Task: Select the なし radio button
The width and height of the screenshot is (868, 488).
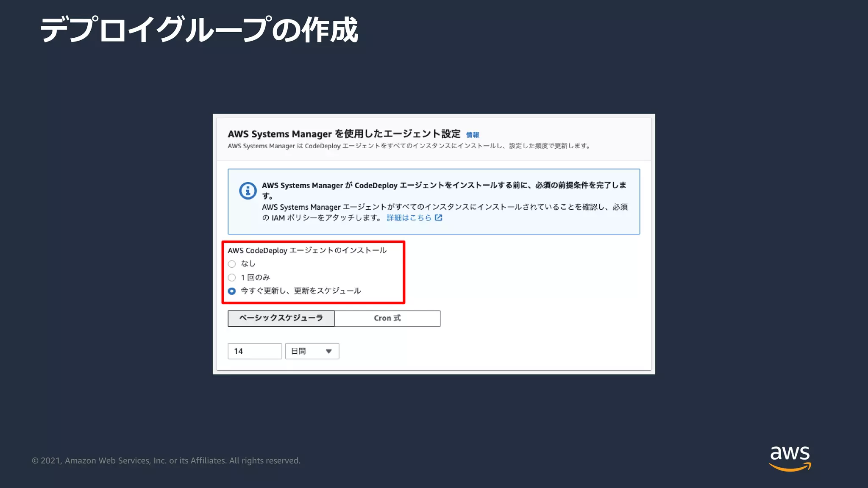Action: pos(232,264)
